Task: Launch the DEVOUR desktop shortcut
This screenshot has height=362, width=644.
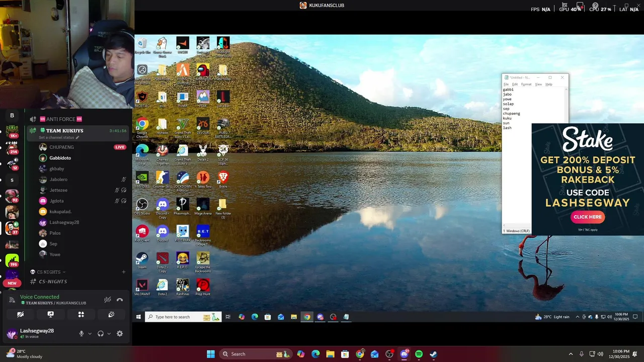Action: (x=203, y=126)
